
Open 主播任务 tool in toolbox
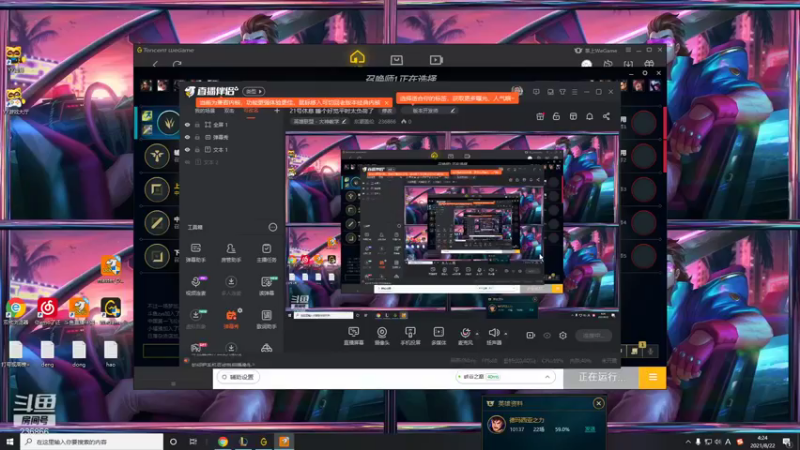point(266,253)
